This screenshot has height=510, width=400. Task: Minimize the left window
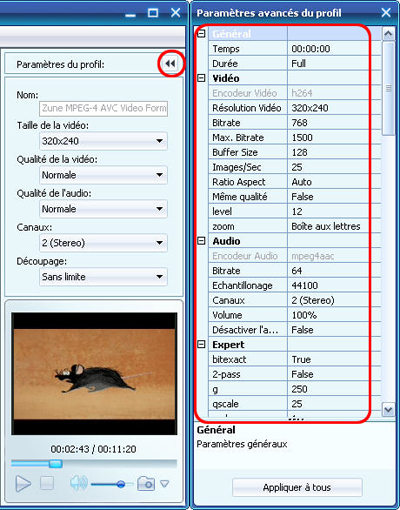(131, 15)
